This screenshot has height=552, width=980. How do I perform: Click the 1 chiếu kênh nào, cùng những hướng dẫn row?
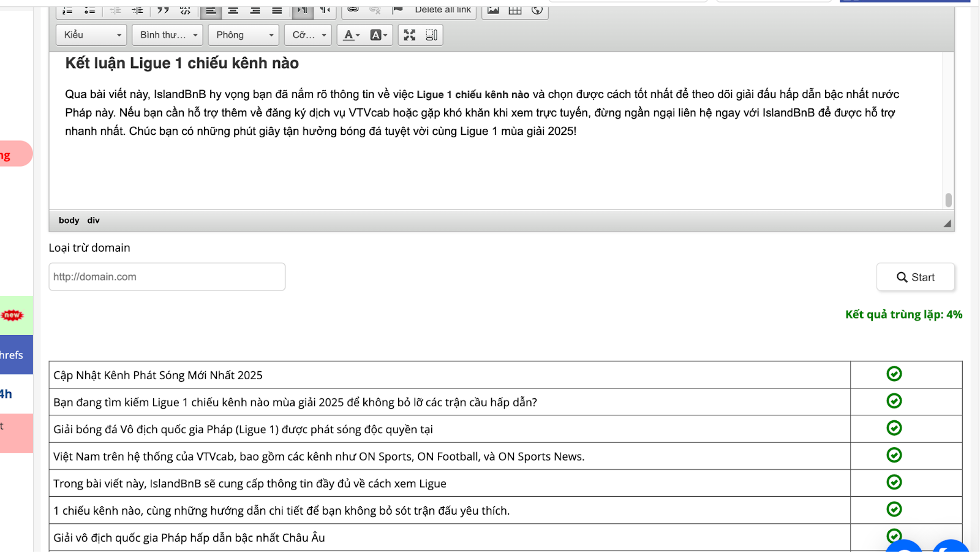[x=450, y=510]
